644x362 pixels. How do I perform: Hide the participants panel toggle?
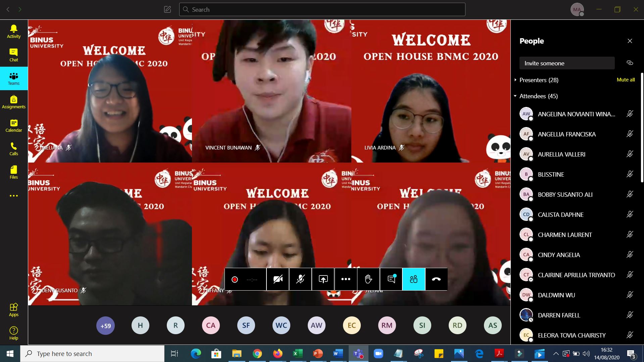[413, 279]
